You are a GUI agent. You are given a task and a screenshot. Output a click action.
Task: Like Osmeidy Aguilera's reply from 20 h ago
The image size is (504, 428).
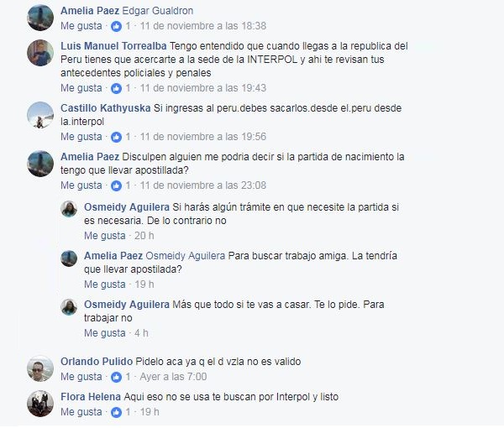tap(105, 236)
